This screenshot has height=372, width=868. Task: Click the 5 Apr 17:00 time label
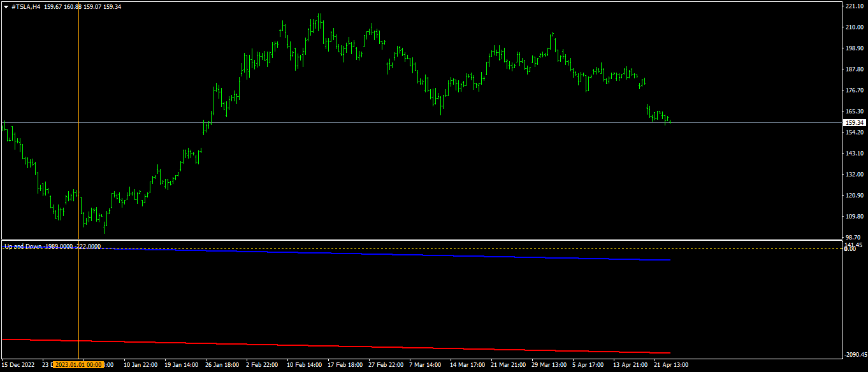(x=588, y=365)
